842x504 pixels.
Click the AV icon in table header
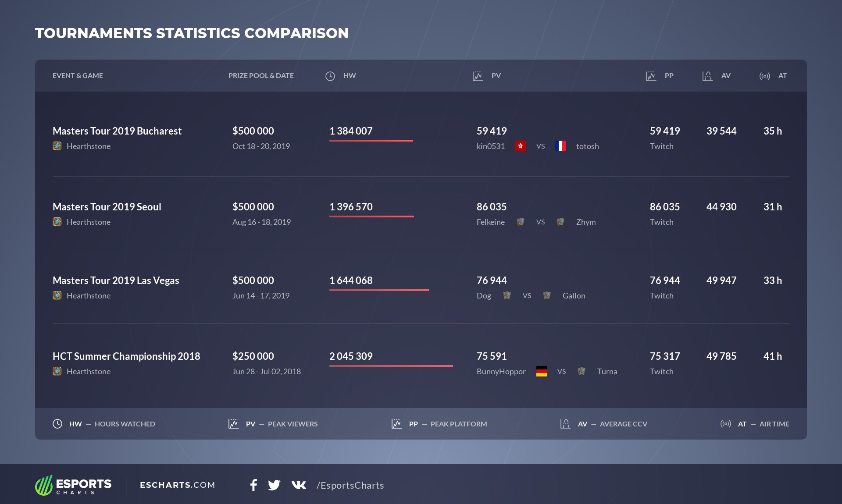click(x=707, y=76)
